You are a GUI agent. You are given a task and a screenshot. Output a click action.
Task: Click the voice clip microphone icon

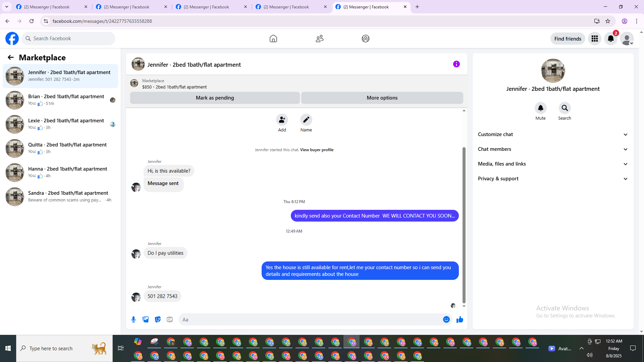[x=133, y=319]
